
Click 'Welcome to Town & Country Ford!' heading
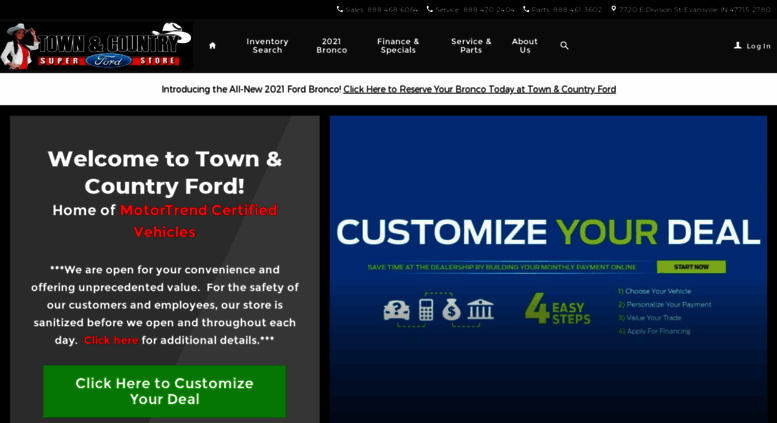(x=165, y=172)
